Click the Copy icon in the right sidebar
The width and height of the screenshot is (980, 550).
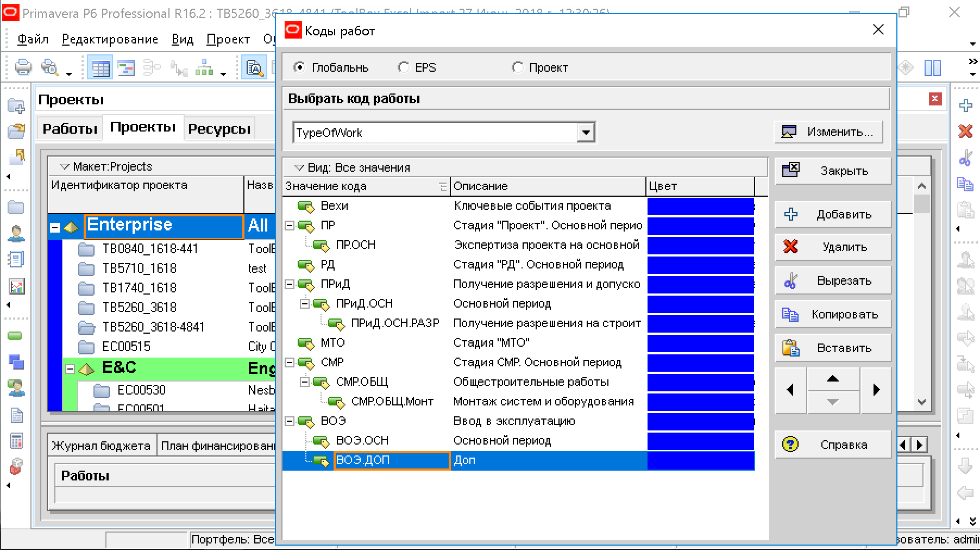coord(965,184)
